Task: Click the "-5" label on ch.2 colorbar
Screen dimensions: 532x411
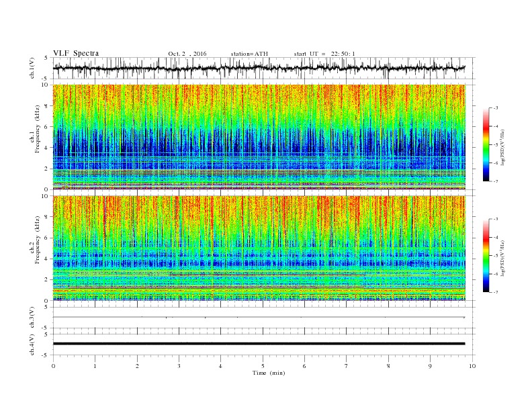Action: pos(496,256)
